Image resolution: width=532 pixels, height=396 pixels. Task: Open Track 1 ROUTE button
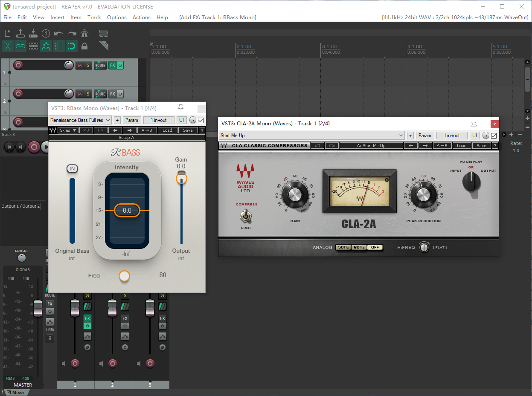100,65
